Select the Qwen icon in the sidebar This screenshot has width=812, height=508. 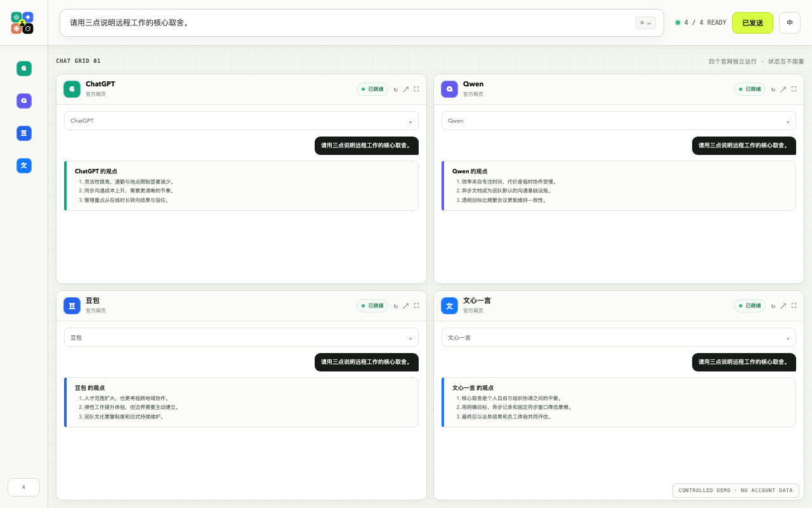coord(24,101)
